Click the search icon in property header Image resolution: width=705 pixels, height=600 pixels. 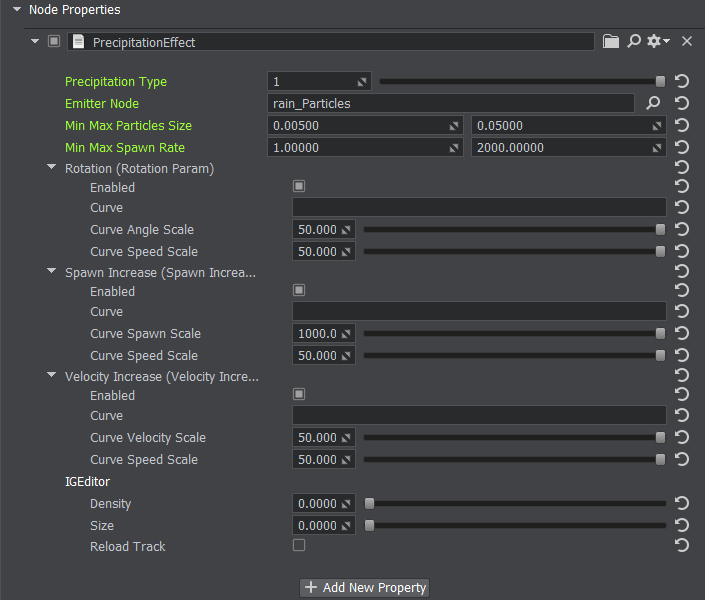point(634,41)
